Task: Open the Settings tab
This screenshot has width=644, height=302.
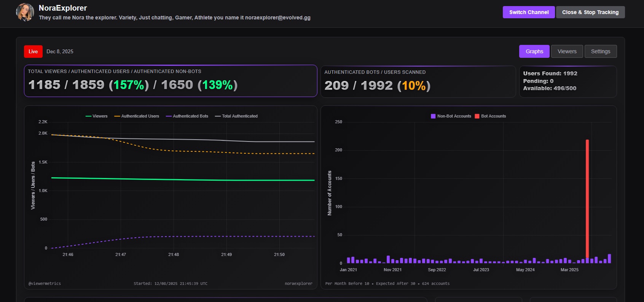Action: point(601,51)
